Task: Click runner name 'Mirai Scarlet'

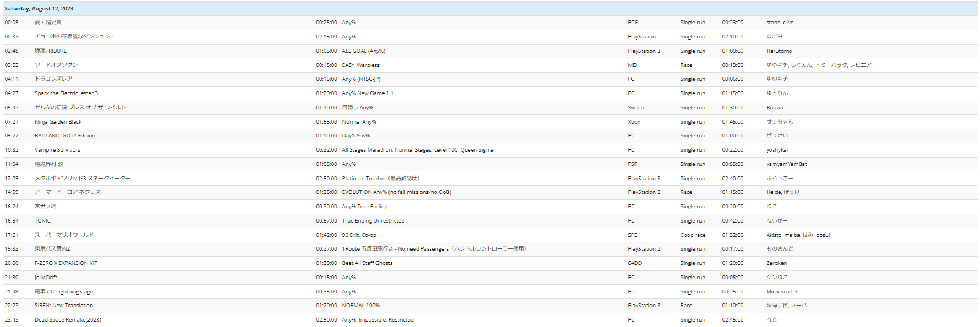Action: [782, 292]
